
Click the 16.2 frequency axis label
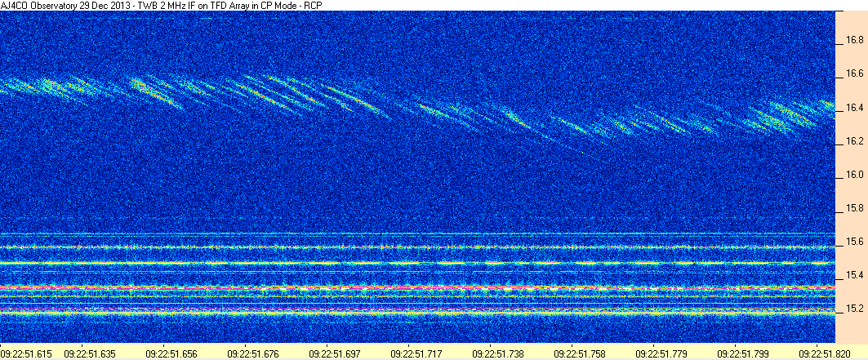click(x=854, y=141)
